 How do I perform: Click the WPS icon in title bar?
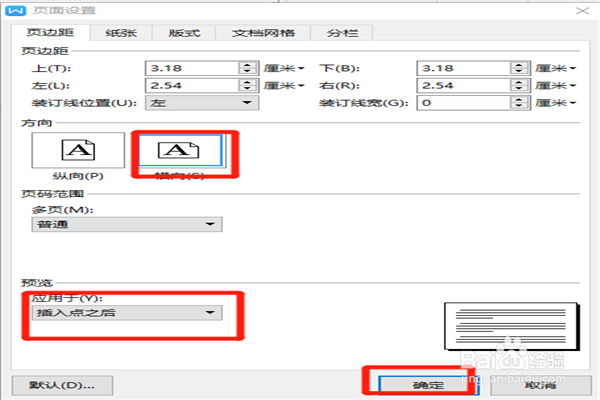pyautogui.click(x=15, y=10)
